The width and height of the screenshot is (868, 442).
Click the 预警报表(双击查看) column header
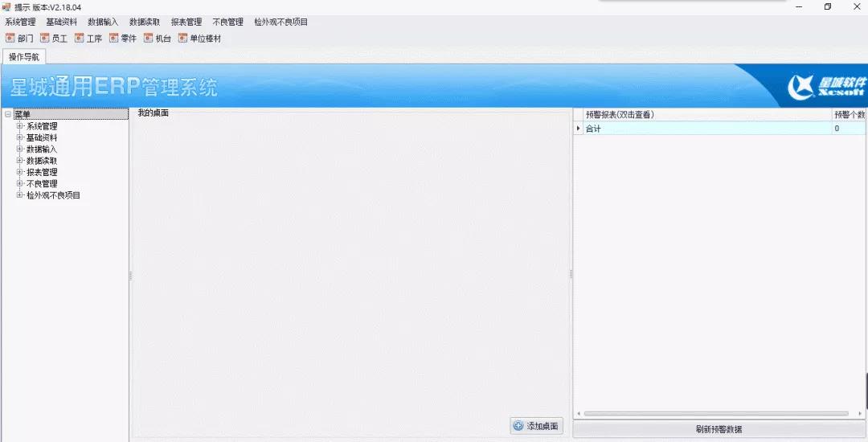[x=708, y=114]
